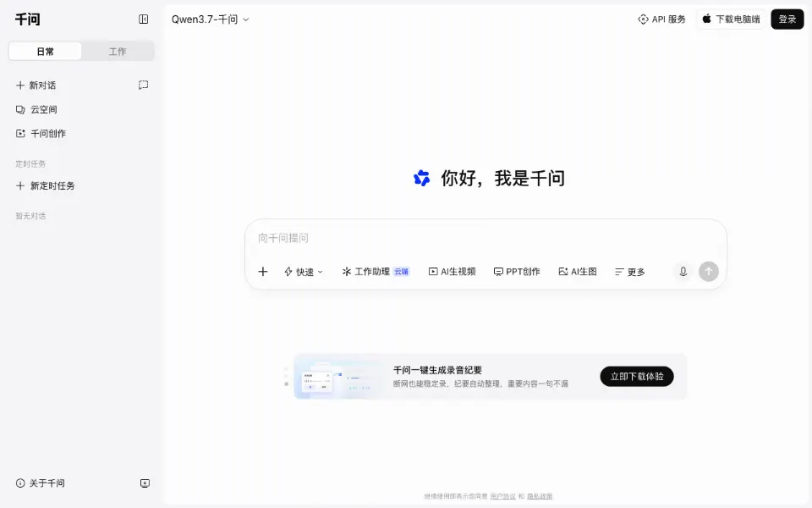Open the Qwen3.7-千问 model dropdown
Screen dimensions: 812x508
point(211,19)
